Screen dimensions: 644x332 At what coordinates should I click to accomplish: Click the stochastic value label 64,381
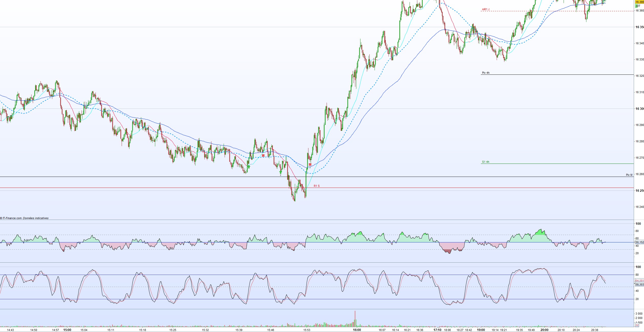click(639, 281)
